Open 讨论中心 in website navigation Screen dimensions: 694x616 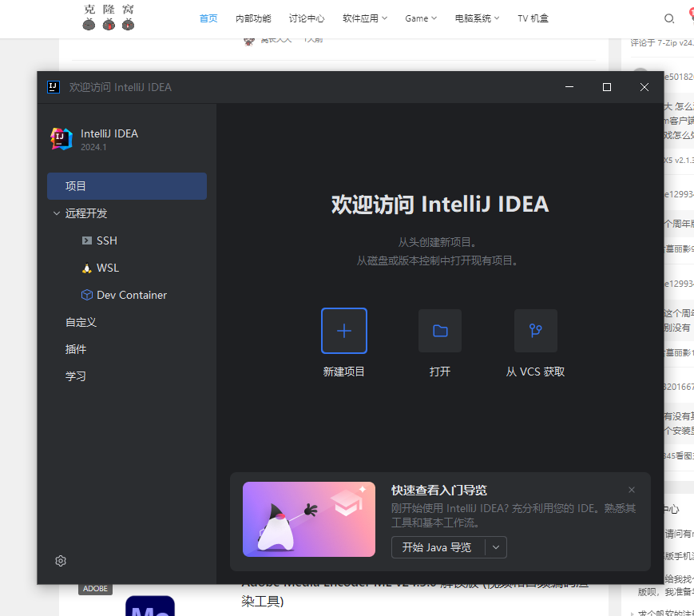307,18
